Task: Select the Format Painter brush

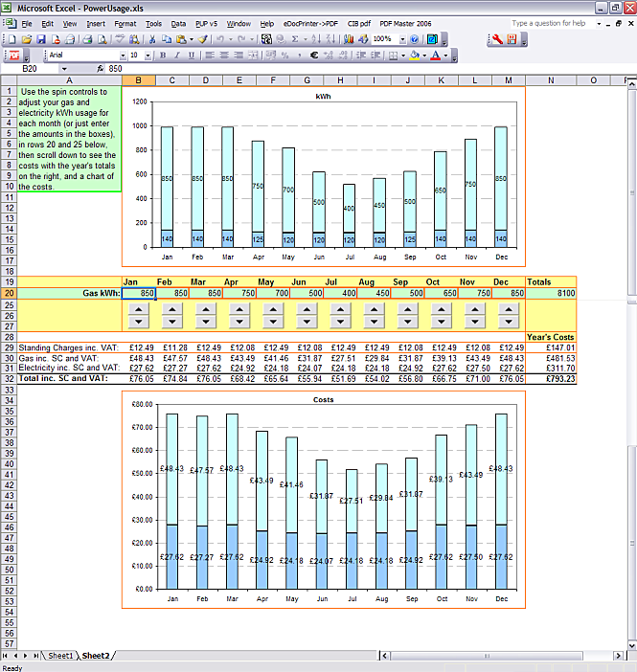Action: (203, 39)
